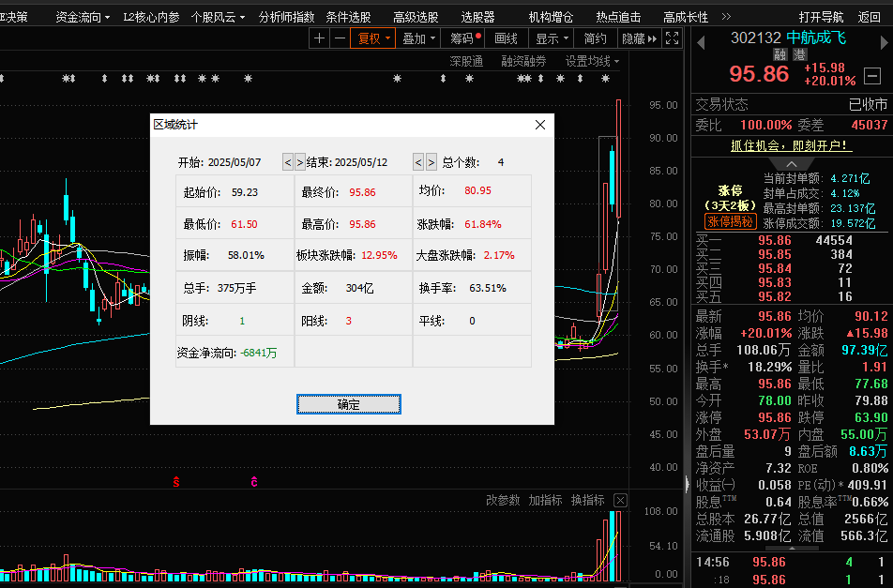Open the 设置均线 moving average dropdown

point(592,61)
